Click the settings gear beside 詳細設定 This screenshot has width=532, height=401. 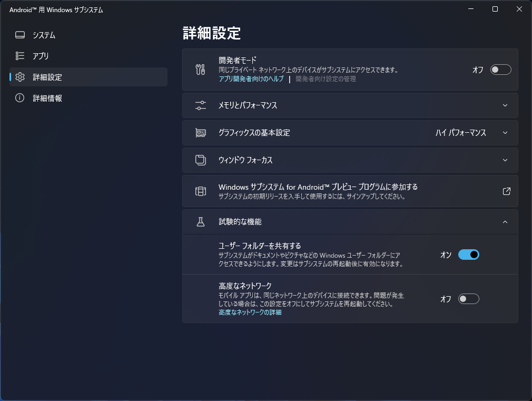tap(19, 77)
